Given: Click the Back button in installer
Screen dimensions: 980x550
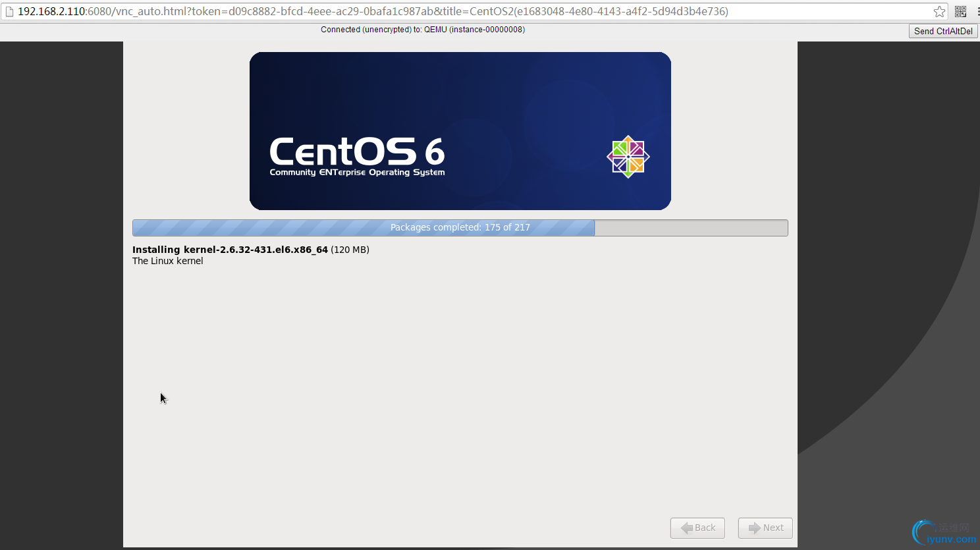Looking at the screenshot, I should tap(697, 528).
